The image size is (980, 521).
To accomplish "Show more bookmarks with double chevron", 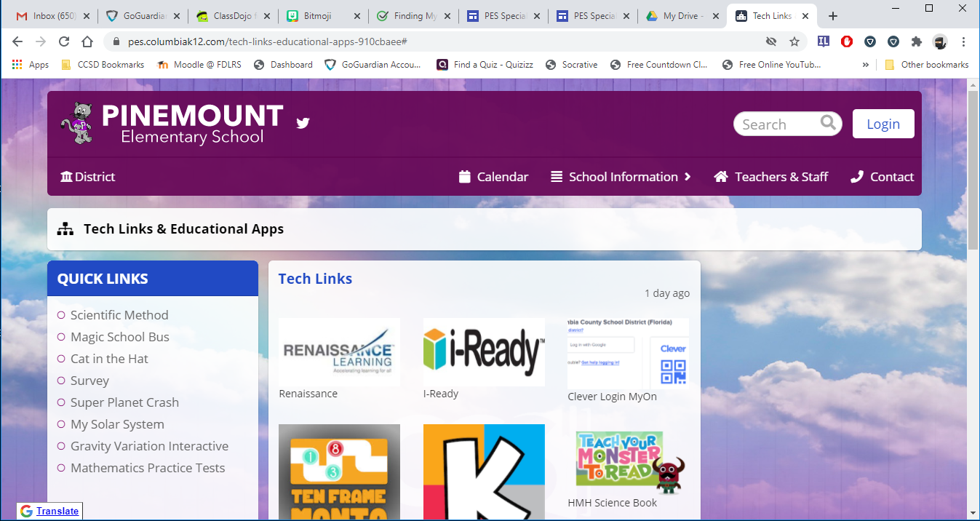I will 866,65.
